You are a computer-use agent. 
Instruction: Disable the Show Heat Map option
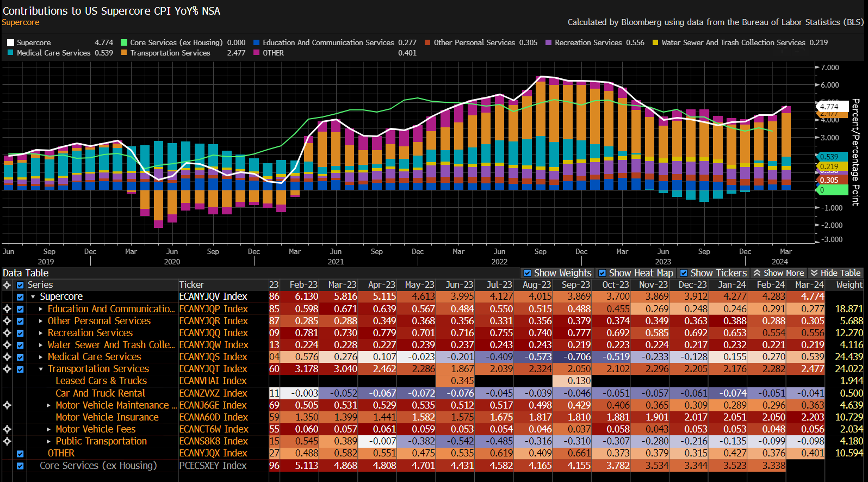(602, 273)
